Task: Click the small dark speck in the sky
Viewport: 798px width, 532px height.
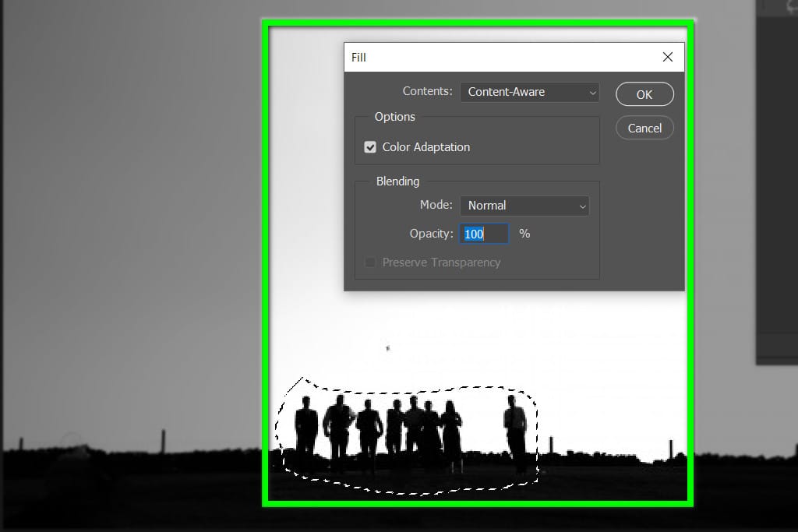Action: (387, 348)
